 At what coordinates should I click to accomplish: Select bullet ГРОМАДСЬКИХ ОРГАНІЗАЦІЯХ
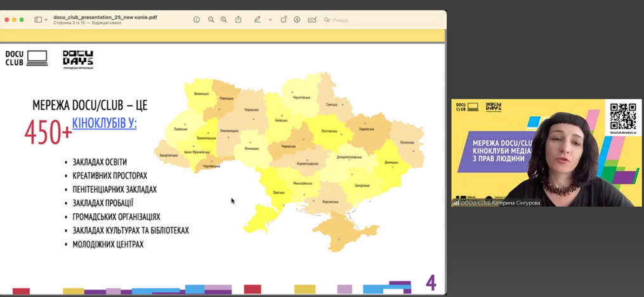116,216
